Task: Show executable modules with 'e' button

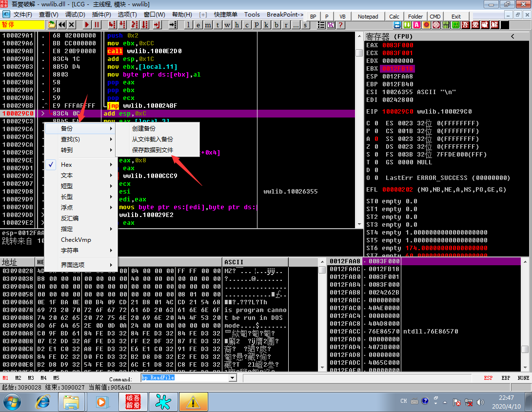Action: [x=198, y=25]
